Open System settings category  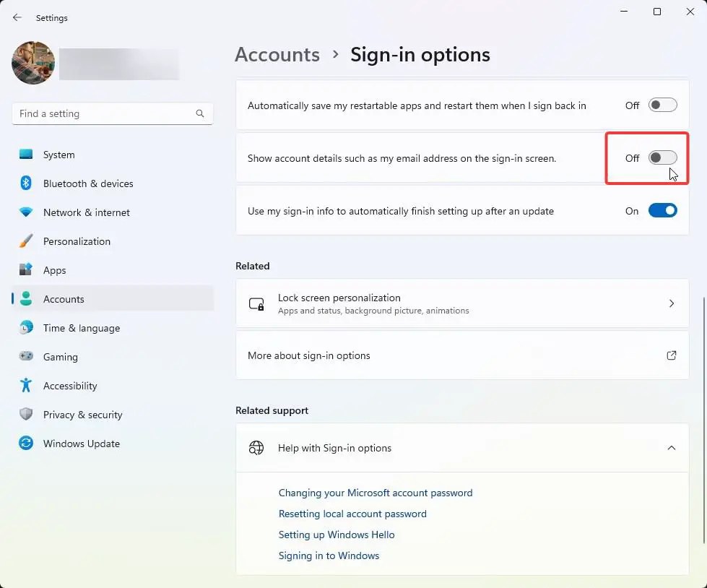113,154
